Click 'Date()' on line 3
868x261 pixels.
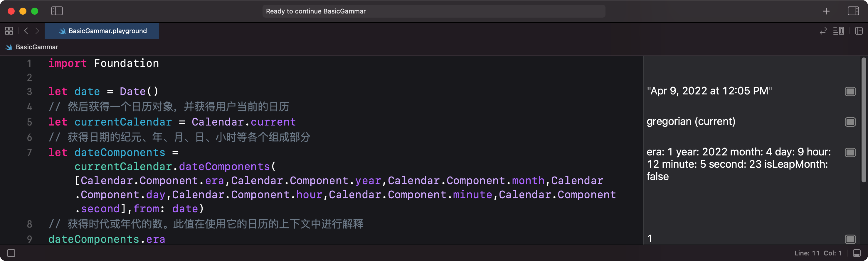139,91
